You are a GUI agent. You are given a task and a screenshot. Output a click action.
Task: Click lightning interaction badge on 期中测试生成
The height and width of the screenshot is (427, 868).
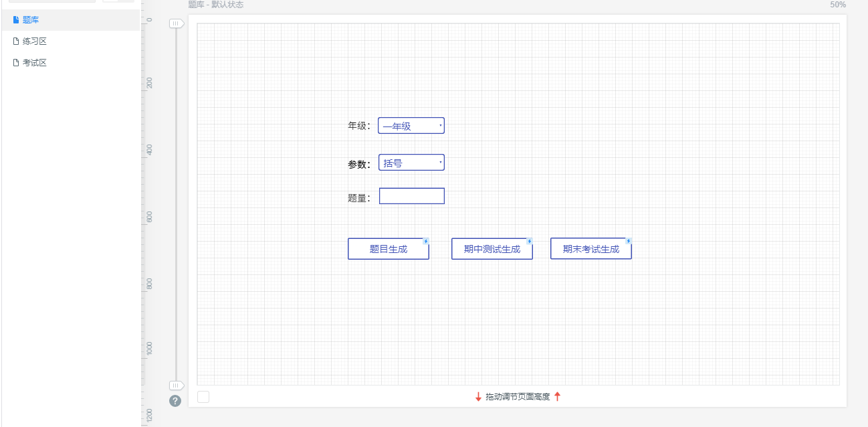(x=530, y=241)
